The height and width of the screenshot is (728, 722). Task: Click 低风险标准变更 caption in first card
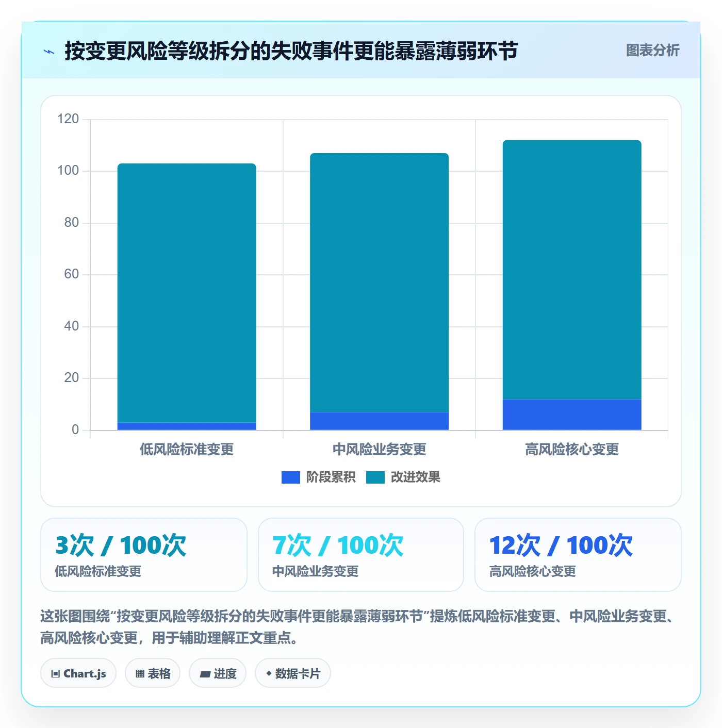coord(98,571)
